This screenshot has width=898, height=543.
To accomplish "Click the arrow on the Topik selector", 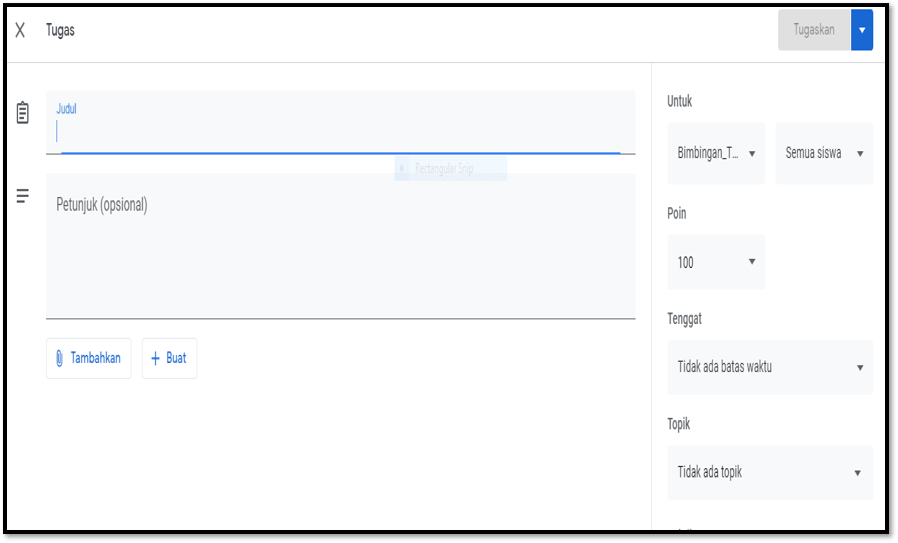I will pos(857,473).
